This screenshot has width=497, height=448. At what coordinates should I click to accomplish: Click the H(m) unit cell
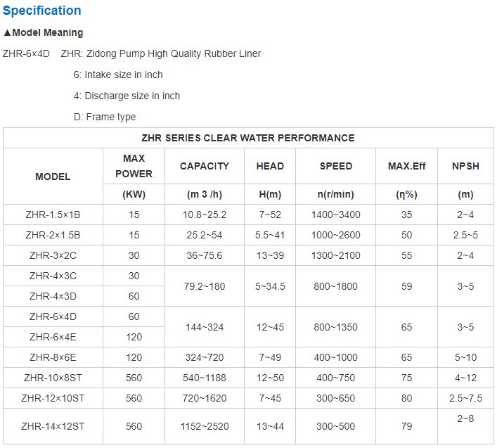[270, 194]
